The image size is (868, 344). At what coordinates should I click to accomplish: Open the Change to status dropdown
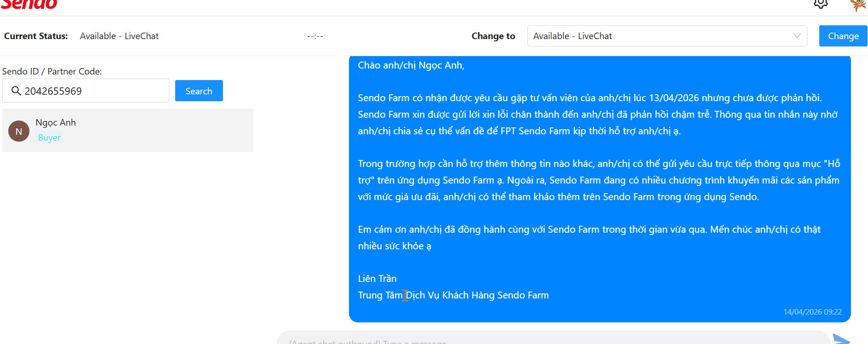(x=667, y=36)
